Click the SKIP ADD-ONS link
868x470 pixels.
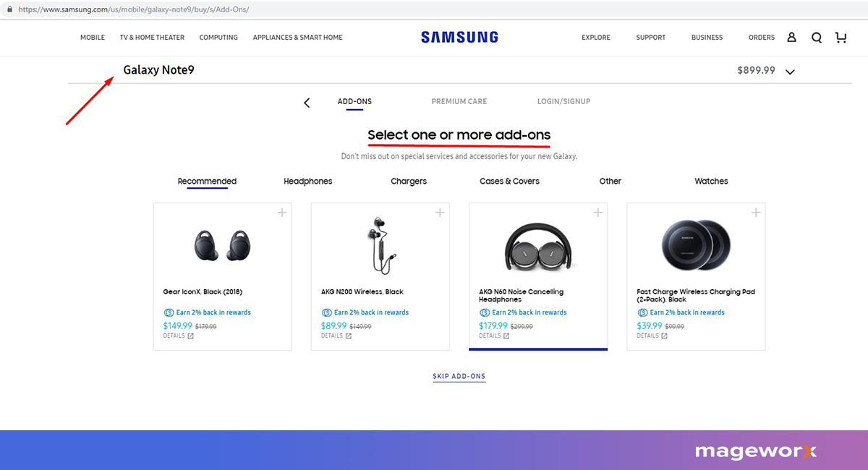coord(459,376)
